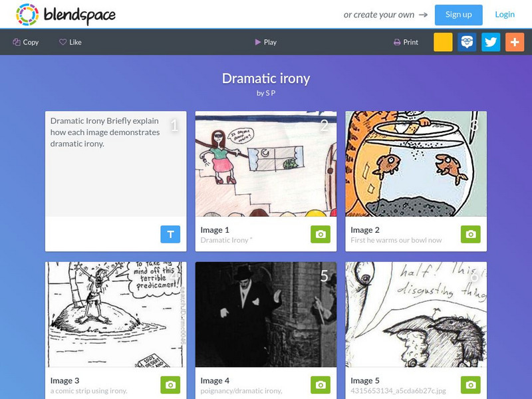Click the green camera icon for Image 4
532x399 pixels.
tap(321, 385)
